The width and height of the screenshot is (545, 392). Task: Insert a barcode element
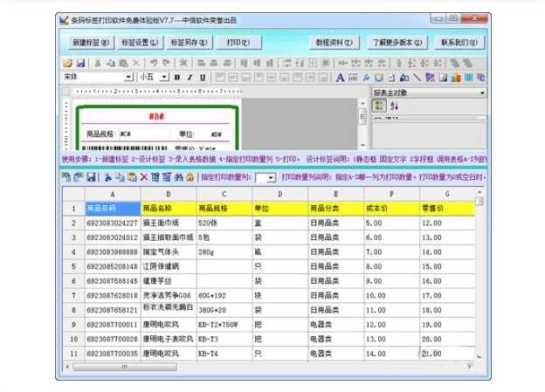[468, 77]
